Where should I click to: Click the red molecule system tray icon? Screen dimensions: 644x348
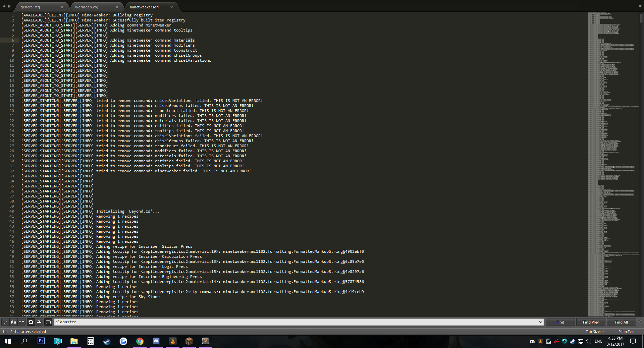(x=556, y=341)
